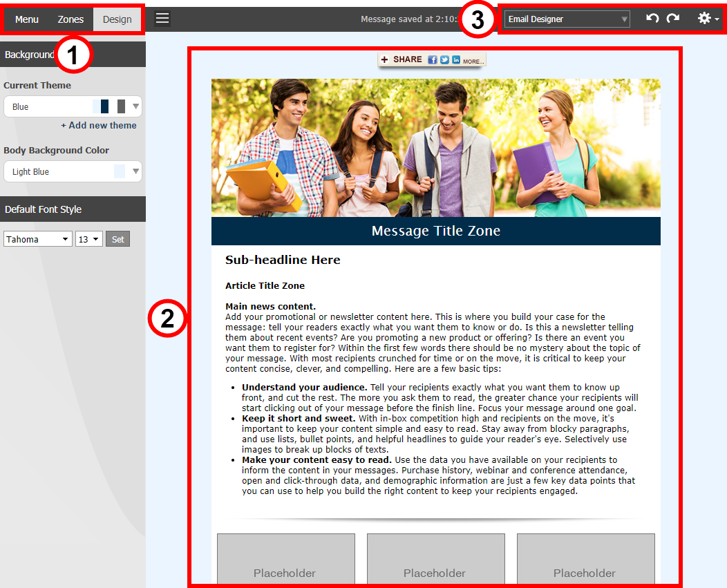Select the Design tab
Viewport: 727px width, 588px height.
[x=117, y=19]
